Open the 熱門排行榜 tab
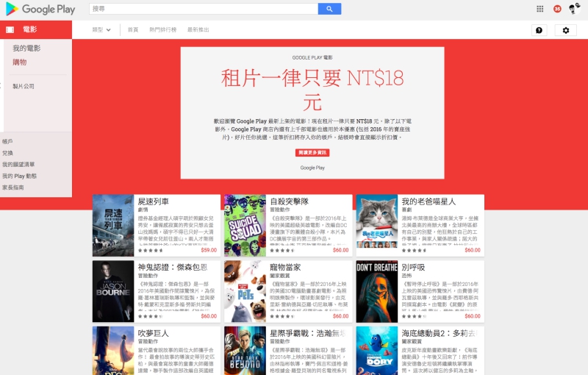The width and height of the screenshot is (588, 375). pyautogui.click(x=162, y=29)
